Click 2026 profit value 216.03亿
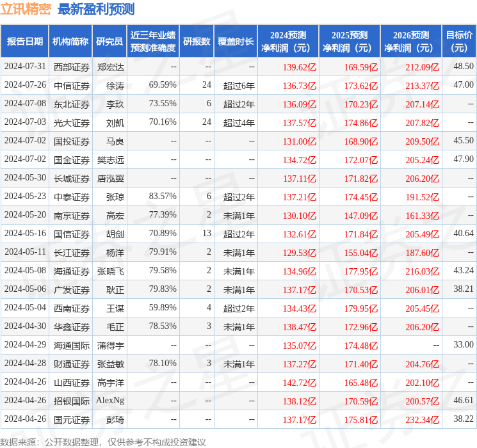 pos(422,271)
